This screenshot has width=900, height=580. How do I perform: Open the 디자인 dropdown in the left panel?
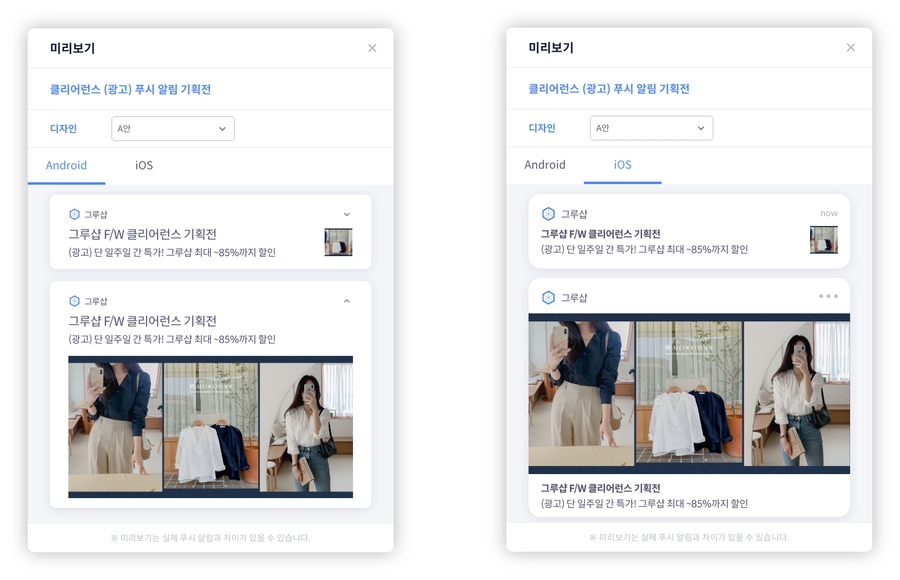point(172,128)
